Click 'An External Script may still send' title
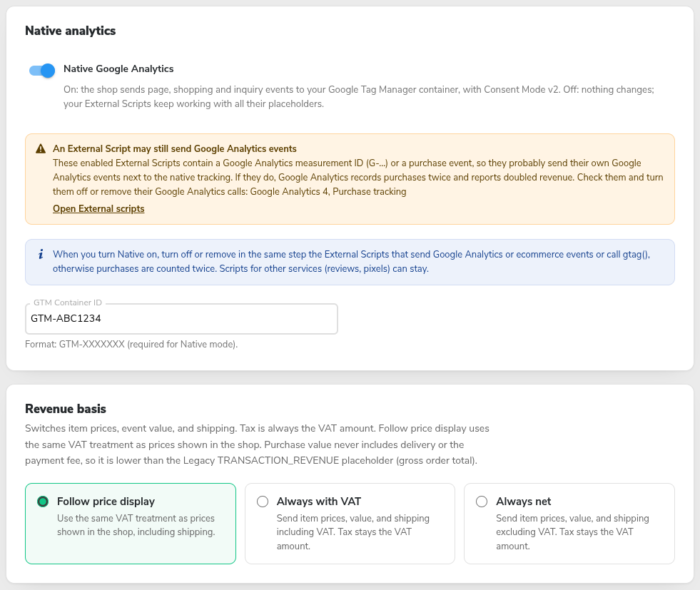 click(175, 148)
